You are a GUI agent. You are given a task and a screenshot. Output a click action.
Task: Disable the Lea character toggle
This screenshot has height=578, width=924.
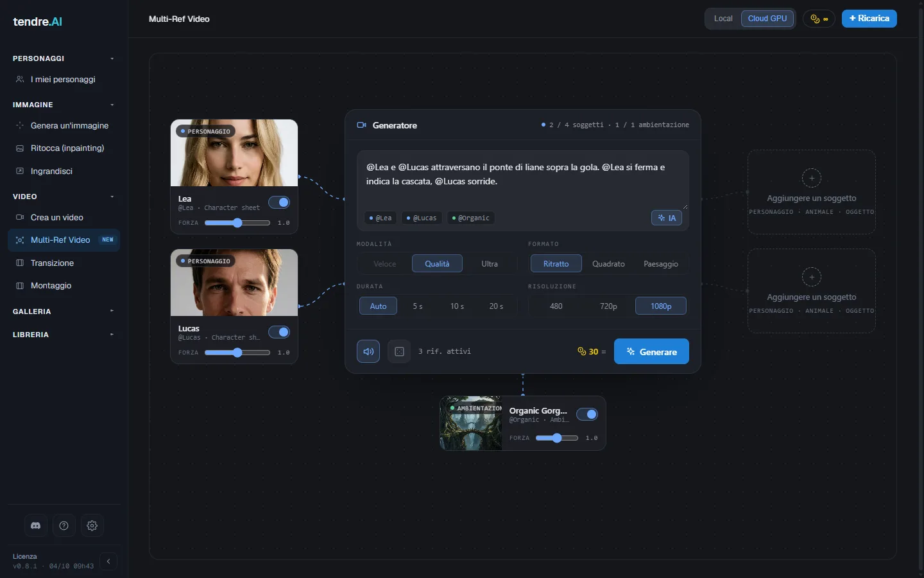[279, 202]
